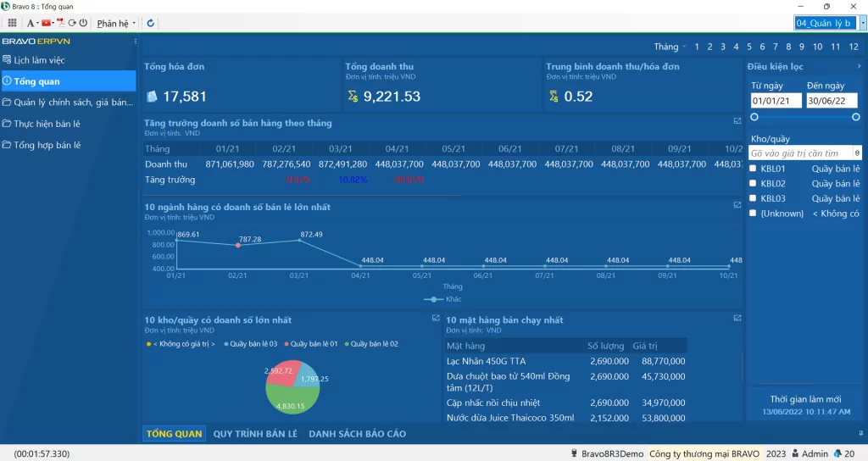The image size is (868, 461).
Task: Open the Vietnamese flag language dropdown
Action: 48,23
